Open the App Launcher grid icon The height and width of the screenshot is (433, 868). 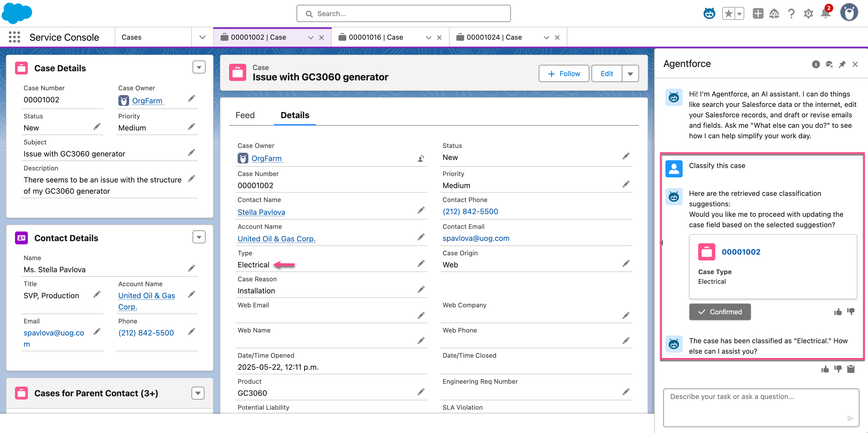click(x=14, y=37)
